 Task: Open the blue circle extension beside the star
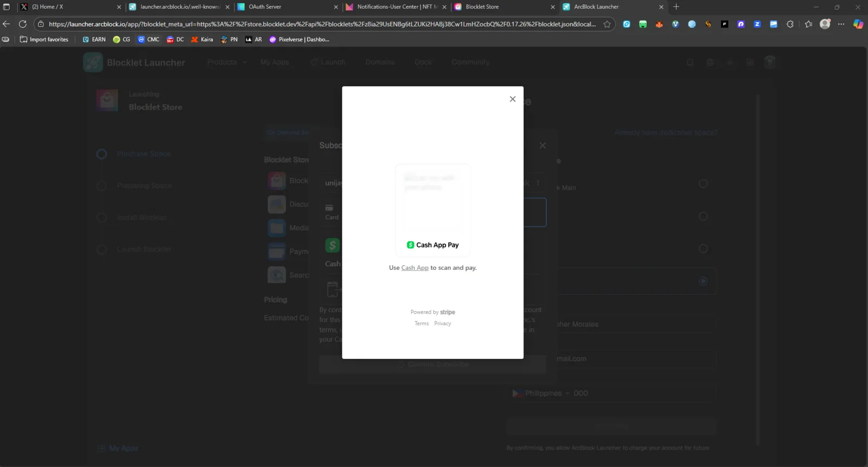tap(627, 24)
